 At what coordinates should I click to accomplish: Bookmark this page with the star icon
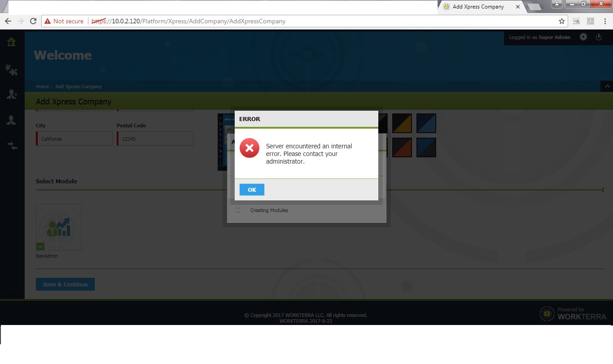(x=561, y=21)
